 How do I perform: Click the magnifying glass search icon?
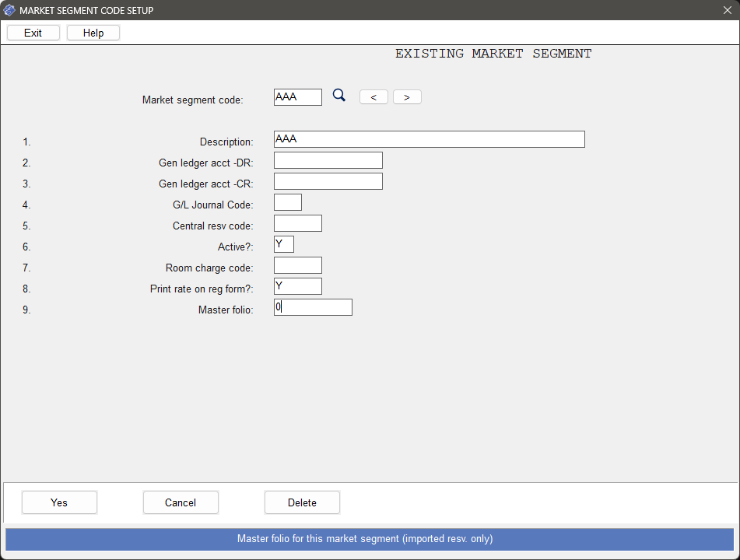pyautogui.click(x=339, y=96)
